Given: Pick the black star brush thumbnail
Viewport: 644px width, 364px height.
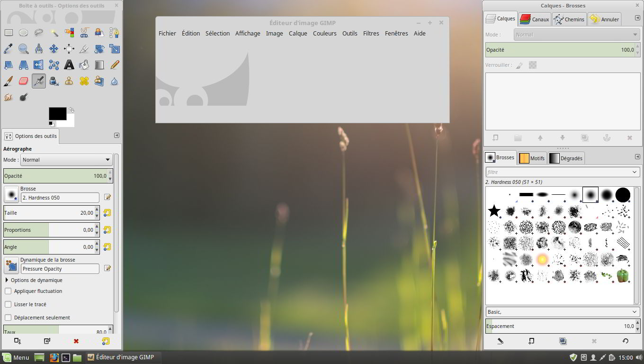Looking at the screenshot, I should (494, 211).
